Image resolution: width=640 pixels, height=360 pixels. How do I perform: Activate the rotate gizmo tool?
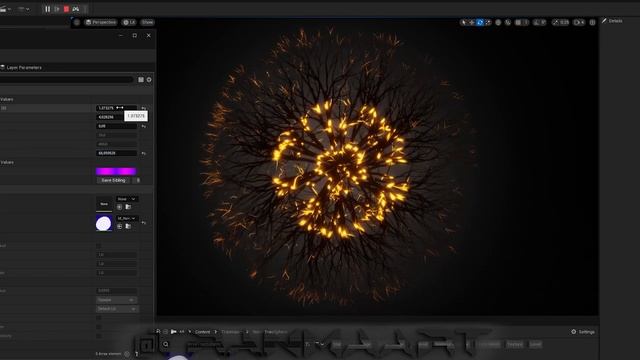pos(480,22)
